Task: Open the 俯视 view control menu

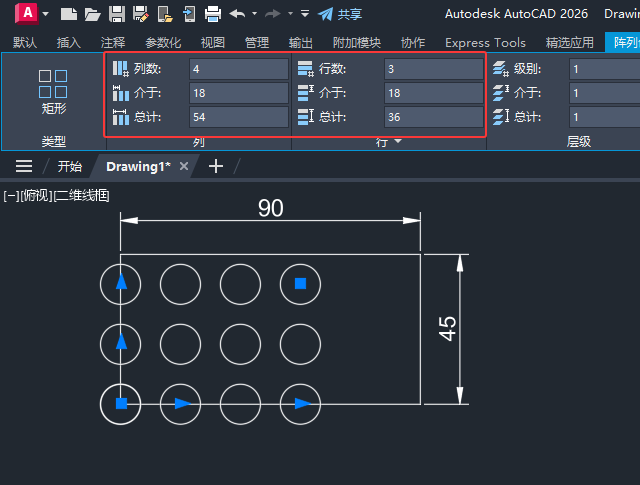Action: 36,196
